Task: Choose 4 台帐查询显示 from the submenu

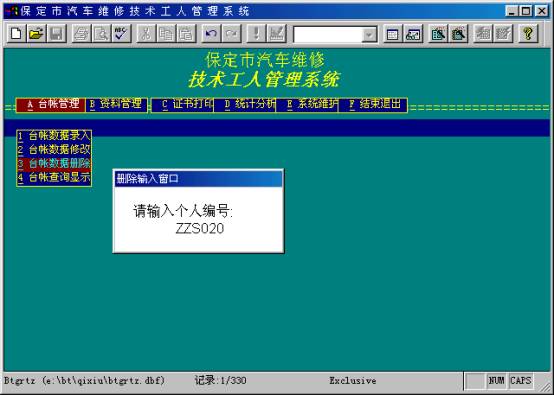Action: pyautogui.click(x=54, y=177)
